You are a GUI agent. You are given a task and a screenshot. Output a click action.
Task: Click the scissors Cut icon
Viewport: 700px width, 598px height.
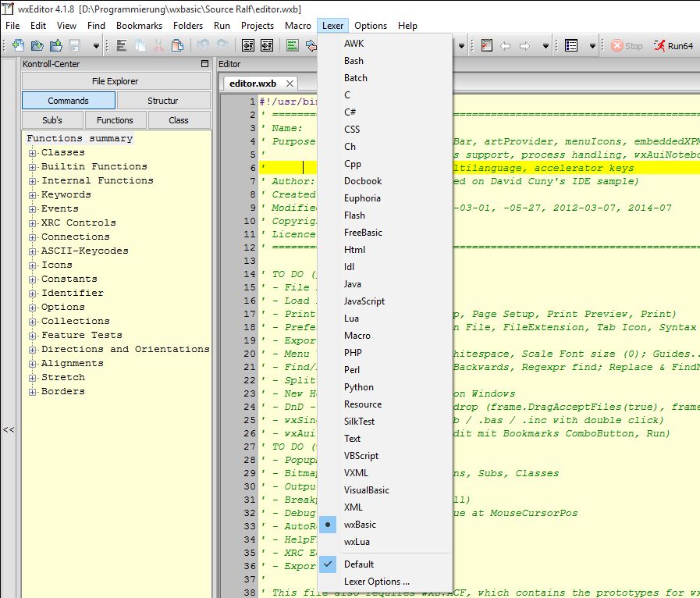[158, 46]
